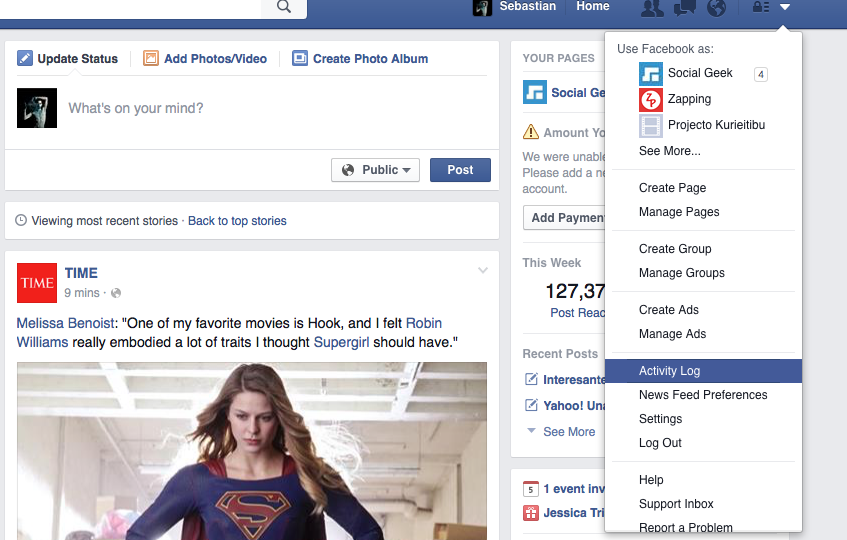This screenshot has height=540, width=847.
Task: Use Facebook as Zapping
Action: pos(689,99)
